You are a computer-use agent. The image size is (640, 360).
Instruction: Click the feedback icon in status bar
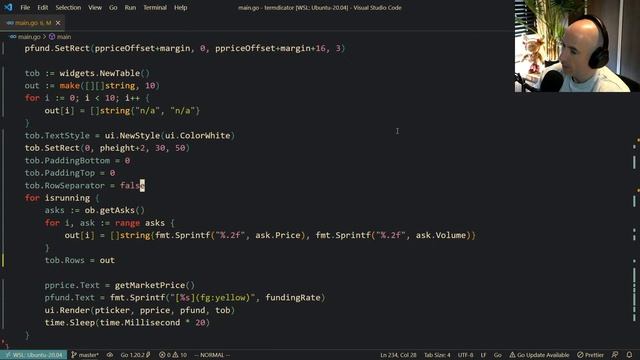point(615,355)
